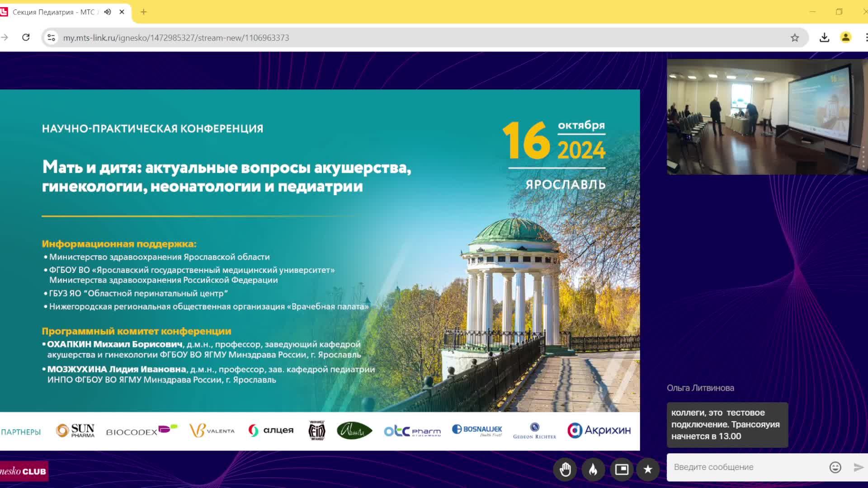
Task: Open a new browser tab
Action: tap(144, 12)
